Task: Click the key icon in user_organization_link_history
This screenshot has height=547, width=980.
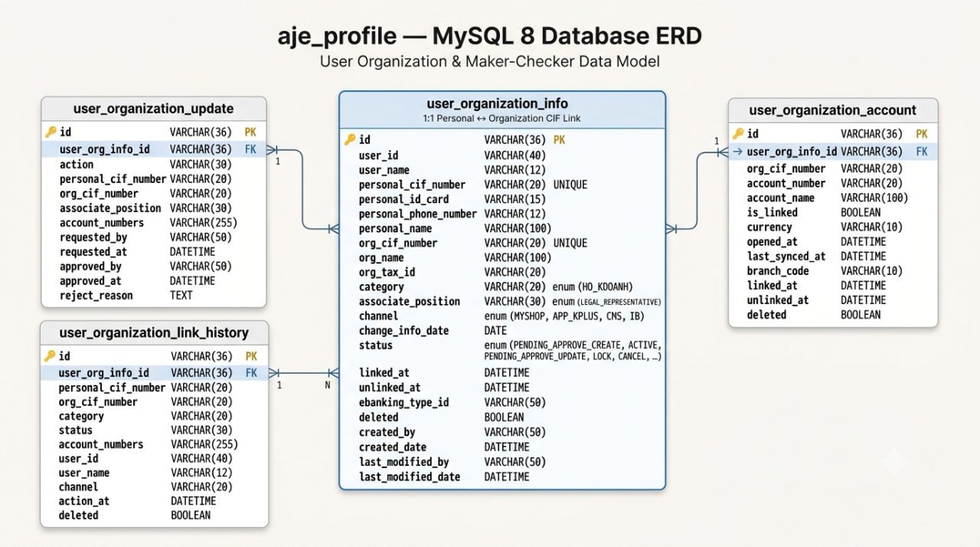Action: pyautogui.click(x=51, y=355)
